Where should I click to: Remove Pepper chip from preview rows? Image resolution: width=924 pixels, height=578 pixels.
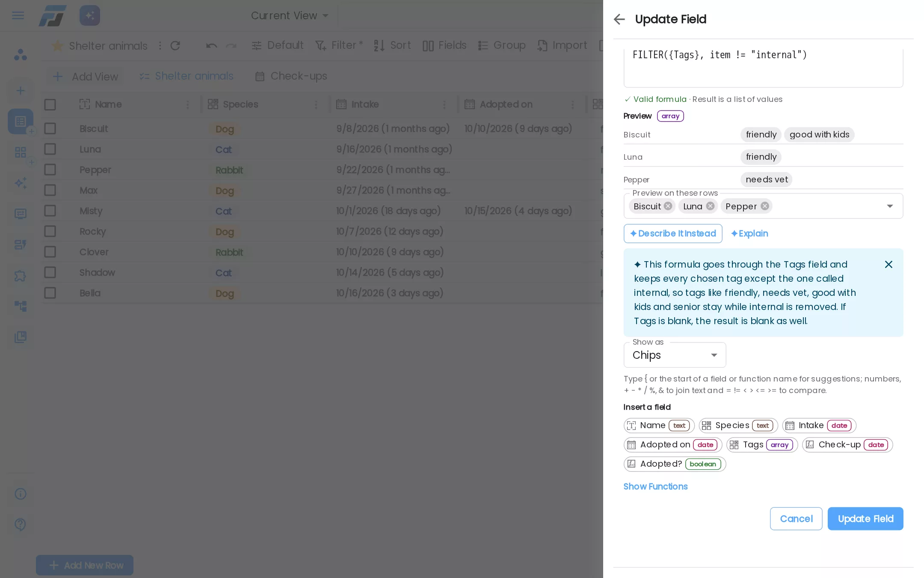click(765, 206)
